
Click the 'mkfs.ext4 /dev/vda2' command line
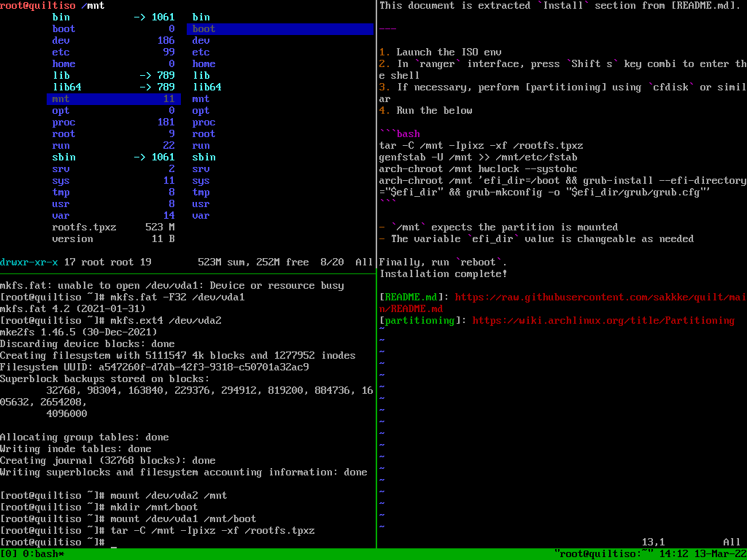[111, 321]
